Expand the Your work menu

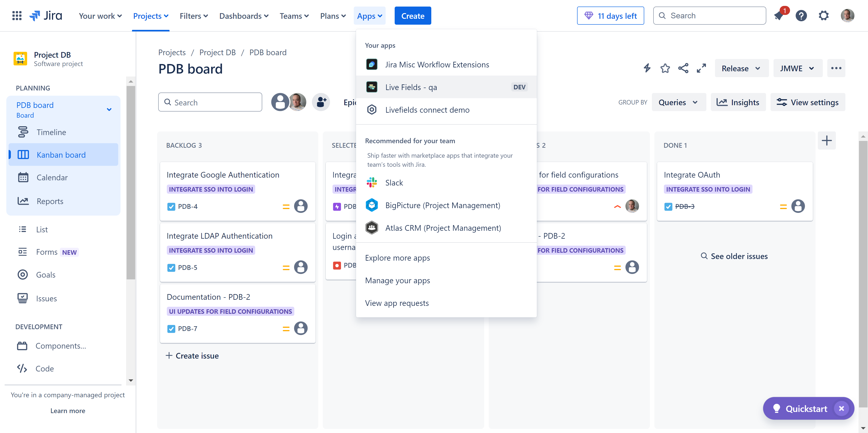coord(100,16)
